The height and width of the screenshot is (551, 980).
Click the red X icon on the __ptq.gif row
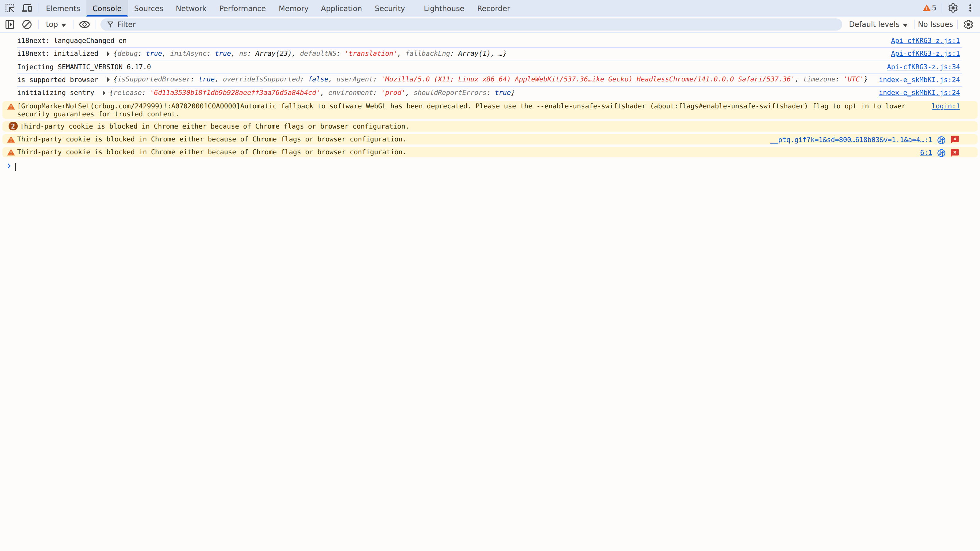coord(955,139)
